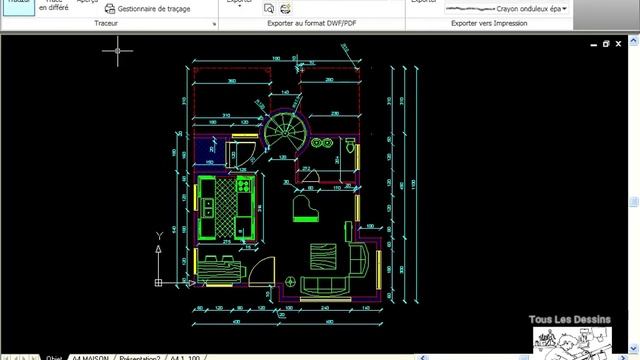Click the horizontal scrollbar right arrow
The width and height of the screenshot is (640, 360).
(x=624, y=358)
